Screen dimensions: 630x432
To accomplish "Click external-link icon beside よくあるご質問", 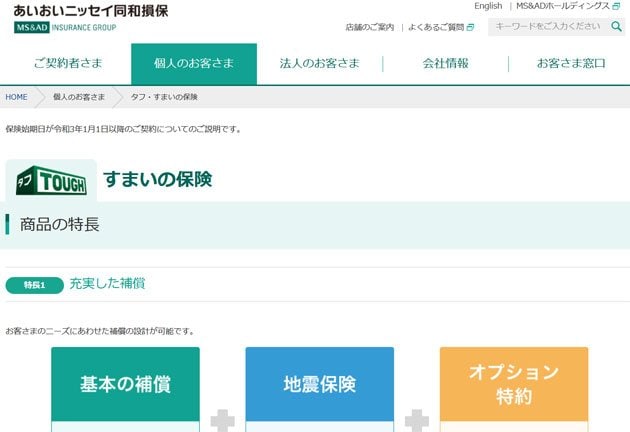I will pos(470,27).
